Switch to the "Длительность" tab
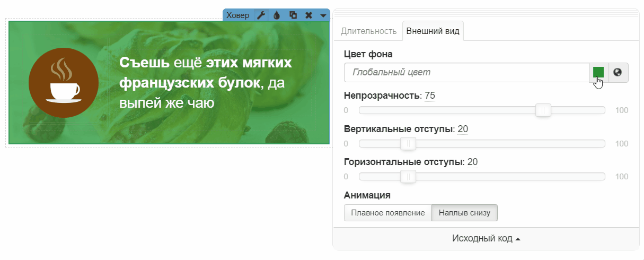The height and width of the screenshot is (260, 644). (368, 31)
